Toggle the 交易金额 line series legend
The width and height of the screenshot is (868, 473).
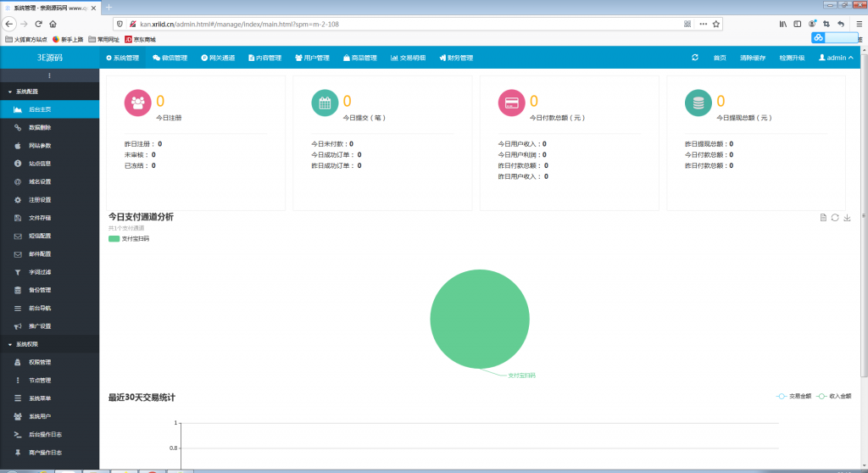tap(793, 396)
